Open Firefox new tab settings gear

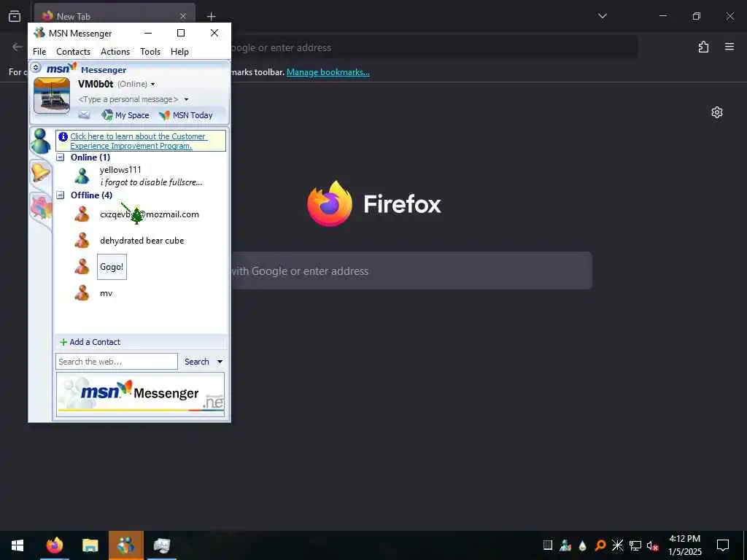(x=717, y=112)
